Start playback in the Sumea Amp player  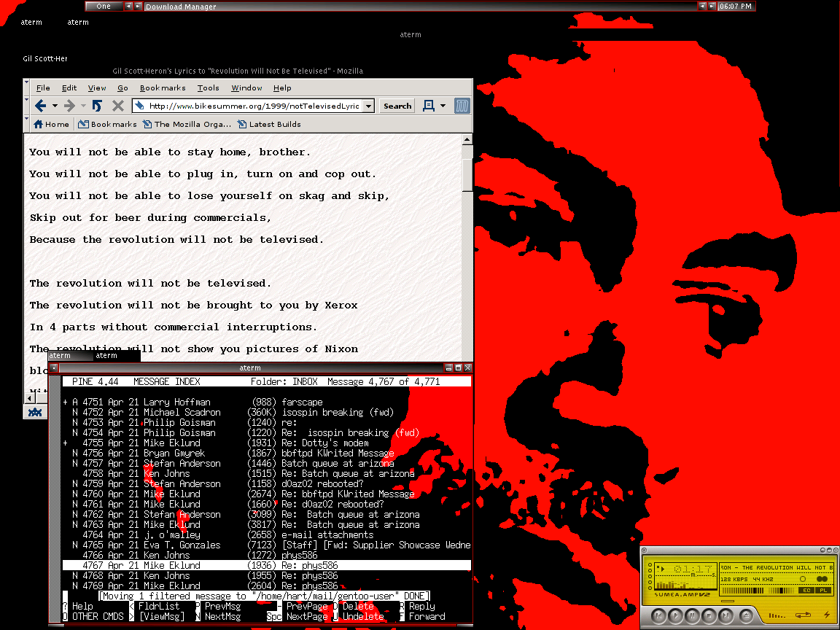click(x=675, y=615)
